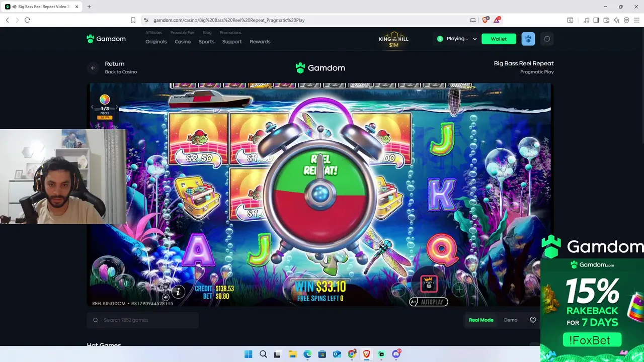
Task: Click Back to Casino text
Action: (121, 72)
